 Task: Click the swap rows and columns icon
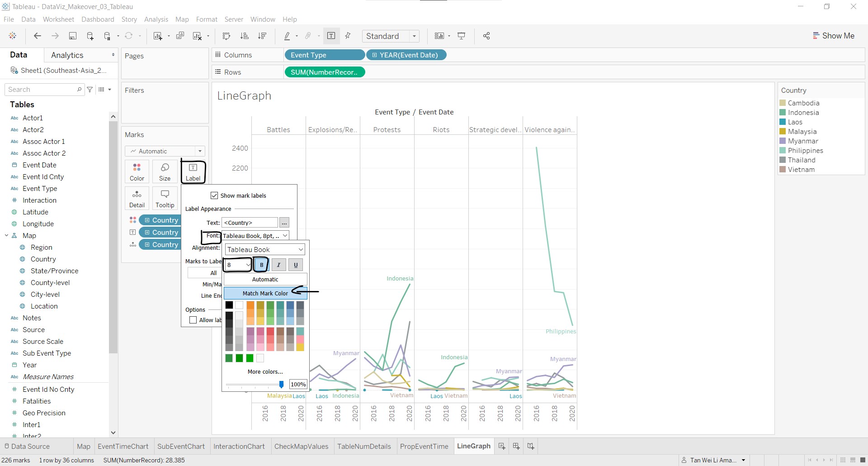pyautogui.click(x=226, y=36)
